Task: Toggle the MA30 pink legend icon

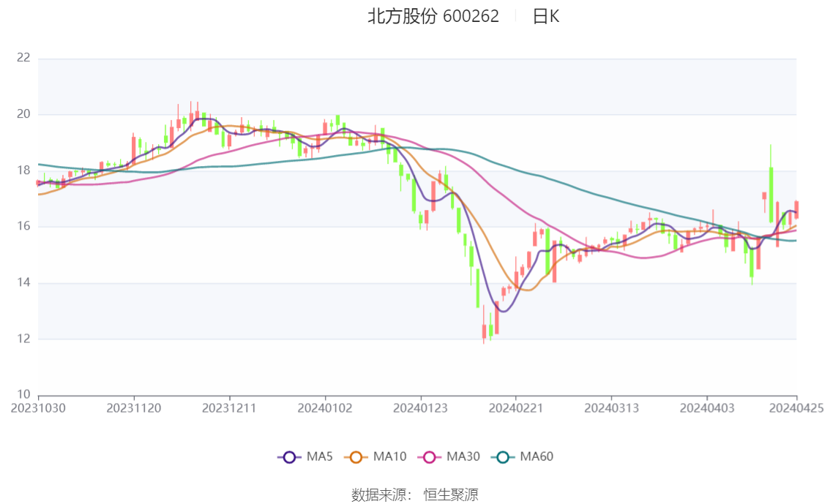Action: (x=430, y=457)
